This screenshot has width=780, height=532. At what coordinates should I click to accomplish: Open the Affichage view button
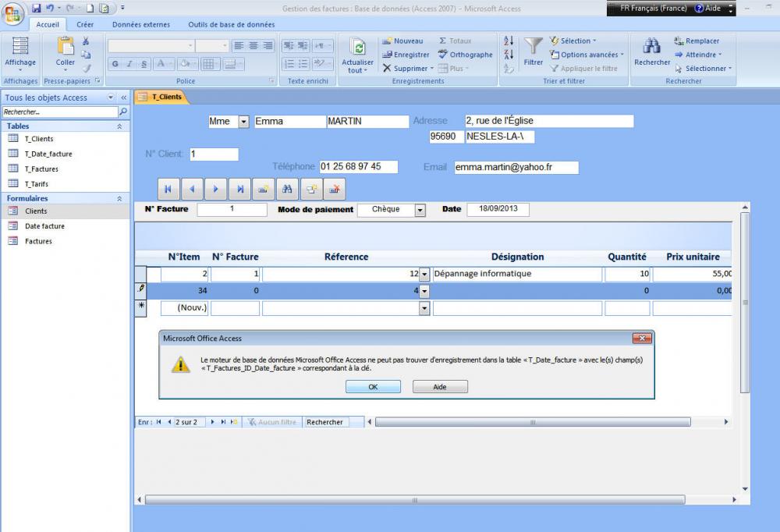pos(20,55)
